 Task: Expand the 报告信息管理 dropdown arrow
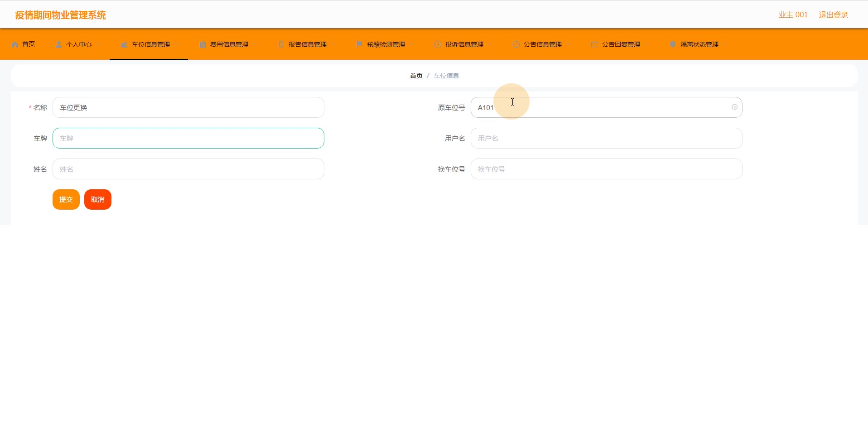pyautogui.click(x=333, y=44)
